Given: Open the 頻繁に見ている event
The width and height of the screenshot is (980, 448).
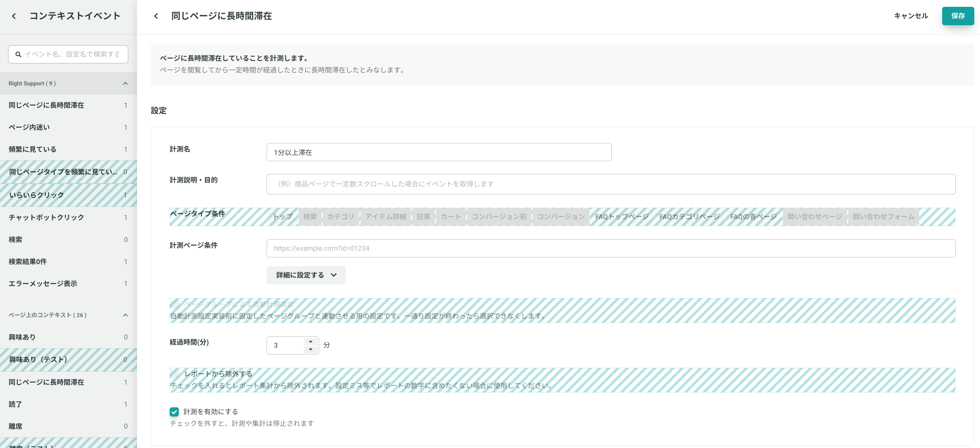Looking at the screenshot, I should click(x=68, y=150).
